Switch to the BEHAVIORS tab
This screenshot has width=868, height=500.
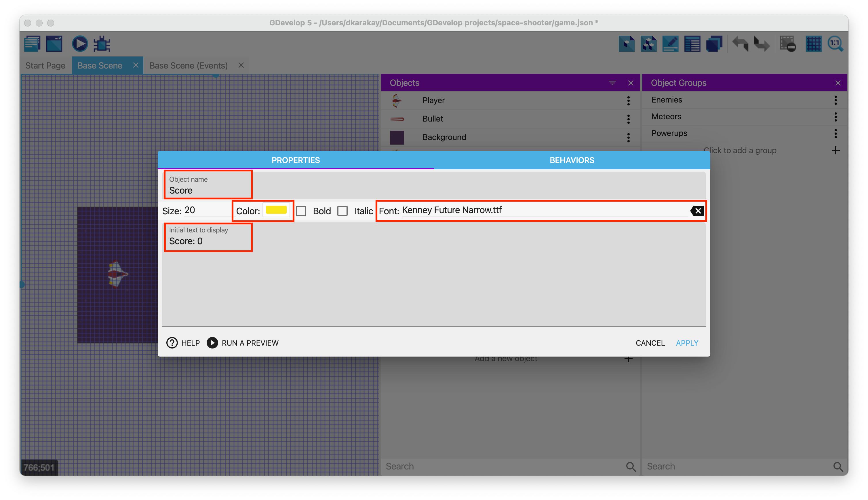[571, 160]
